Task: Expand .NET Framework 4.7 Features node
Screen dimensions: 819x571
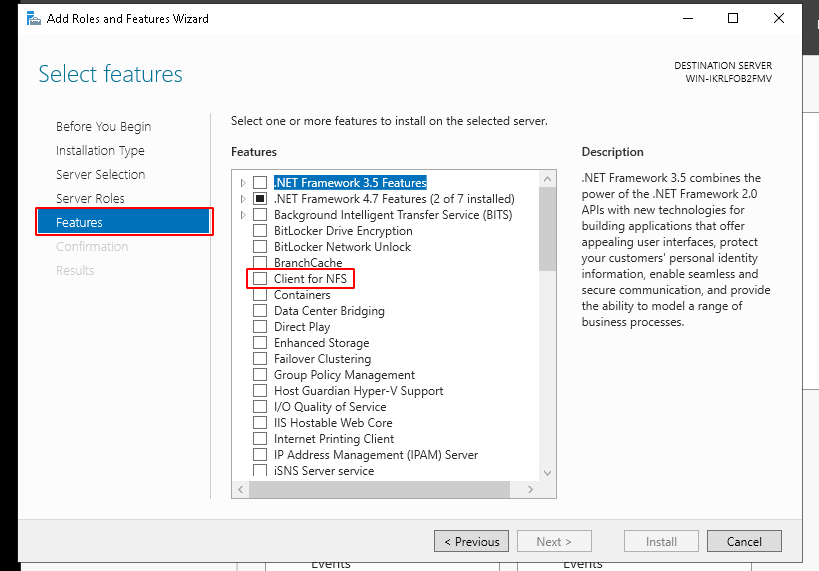Action: pos(243,199)
